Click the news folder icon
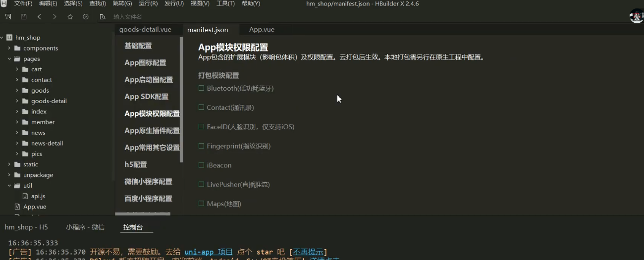The height and width of the screenshot is (260, 644). [25, 133]
